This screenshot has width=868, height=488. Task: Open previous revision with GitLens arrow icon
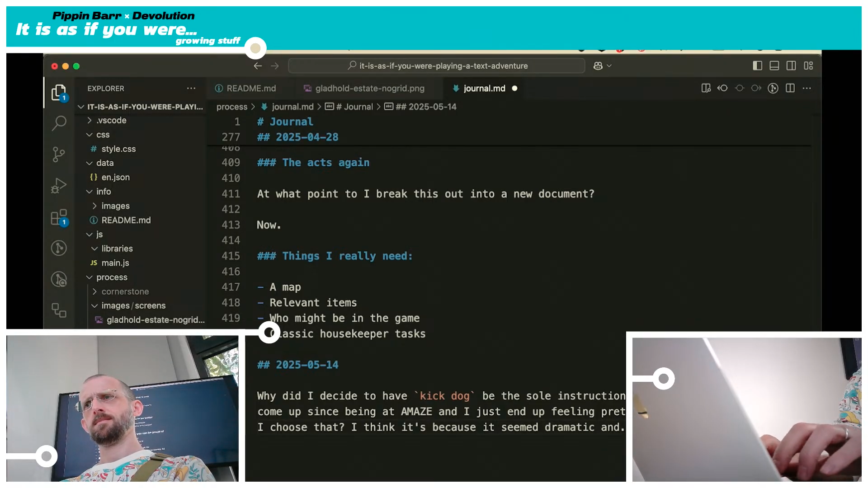722,88
